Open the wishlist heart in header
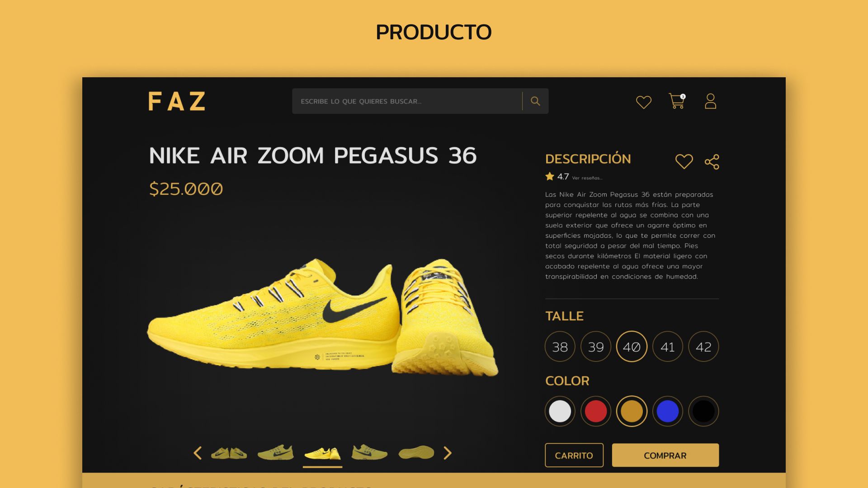 click(644, 102)
